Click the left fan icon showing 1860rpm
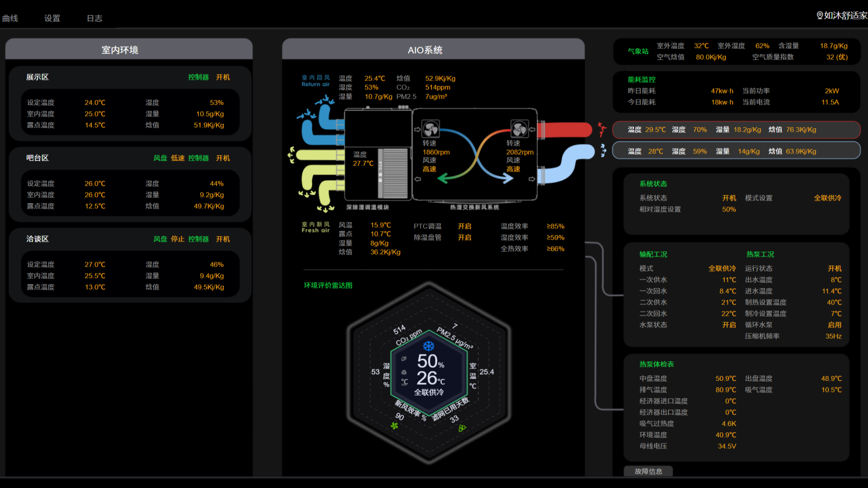The height and width of the screenshot is (488, 868). 430,129
